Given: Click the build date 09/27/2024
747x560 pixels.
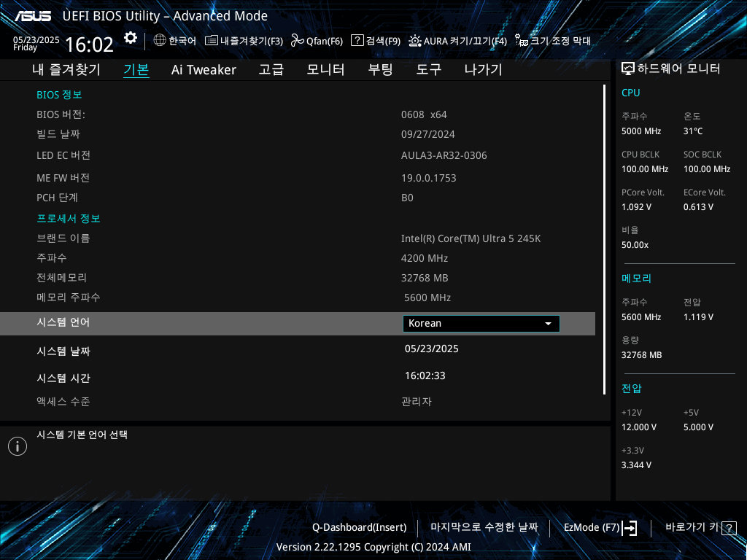Looking at the screenshot, I should tap(427, 135).
